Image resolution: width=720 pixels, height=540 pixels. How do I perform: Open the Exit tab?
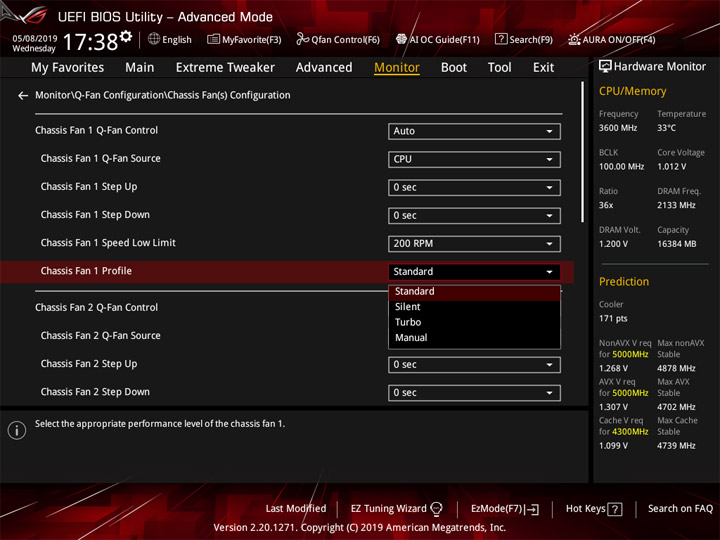[x=543, y=68]
